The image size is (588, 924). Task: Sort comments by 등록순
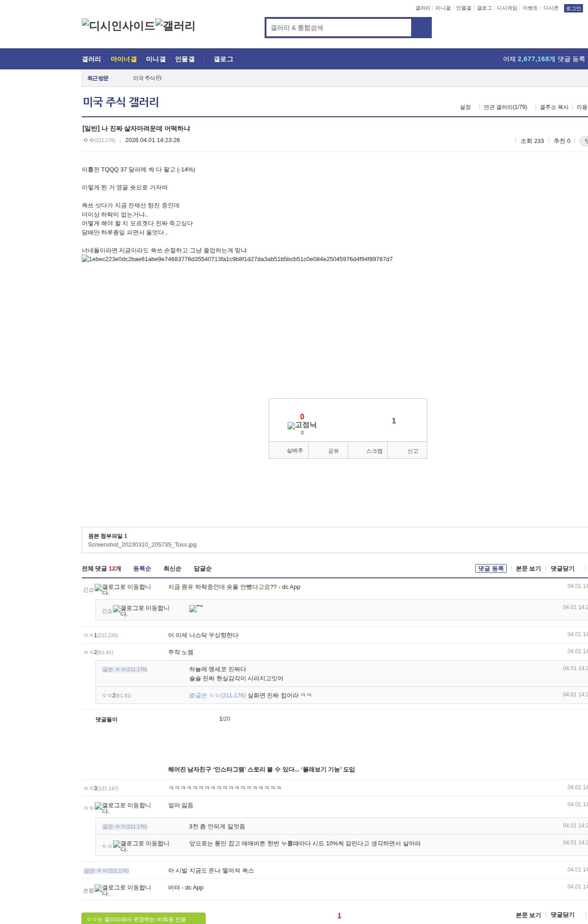(142, 569)
